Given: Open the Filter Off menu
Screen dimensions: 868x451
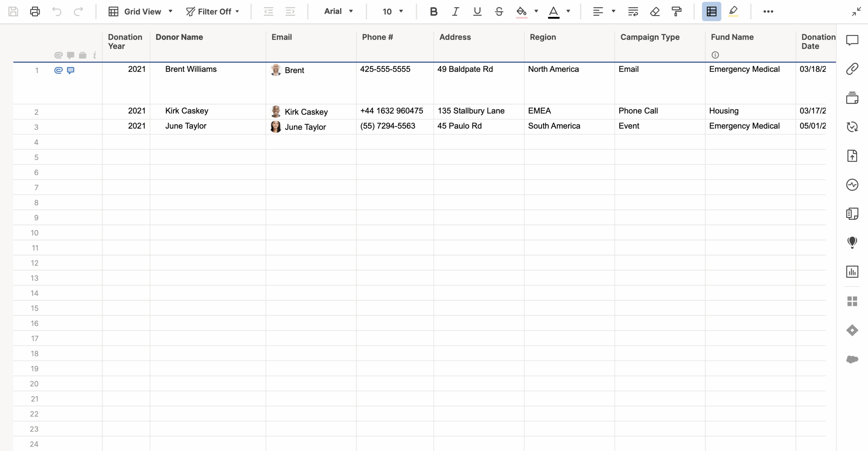Looking at the screenshot, I should [x=213, y=11].
